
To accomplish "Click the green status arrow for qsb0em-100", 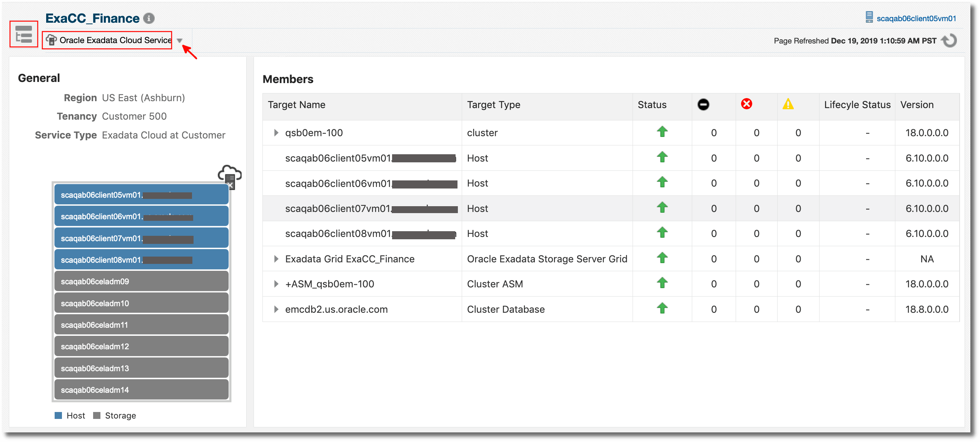I will (661, 132).
